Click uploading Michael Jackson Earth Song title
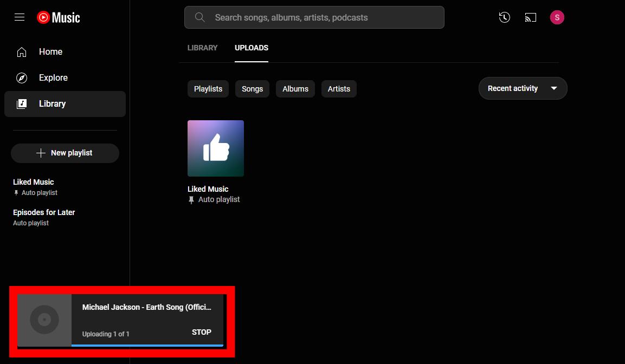The image size is (625, 364). click(147, 307)
